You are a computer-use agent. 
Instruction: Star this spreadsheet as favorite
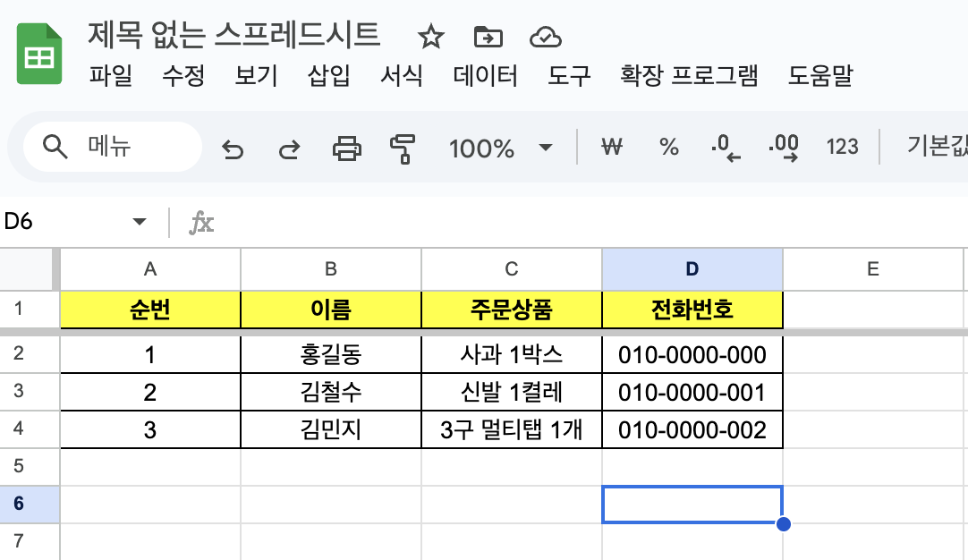[x=431, y=38]
